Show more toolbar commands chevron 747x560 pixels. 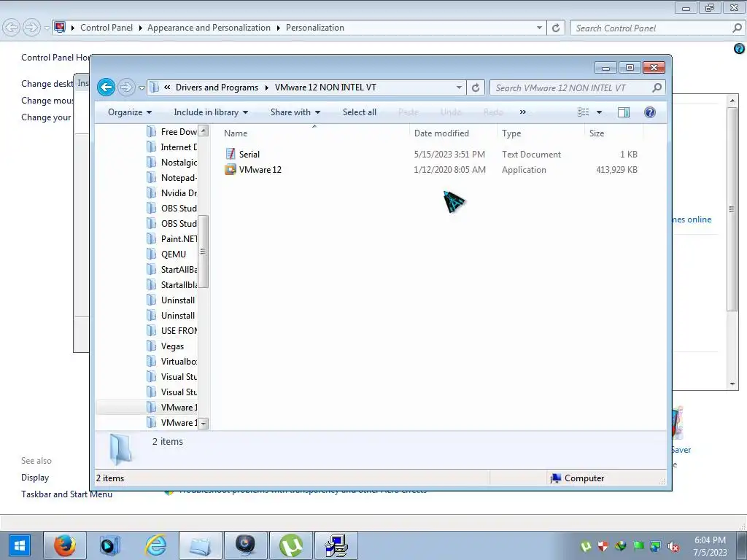[x=522, y=112]
